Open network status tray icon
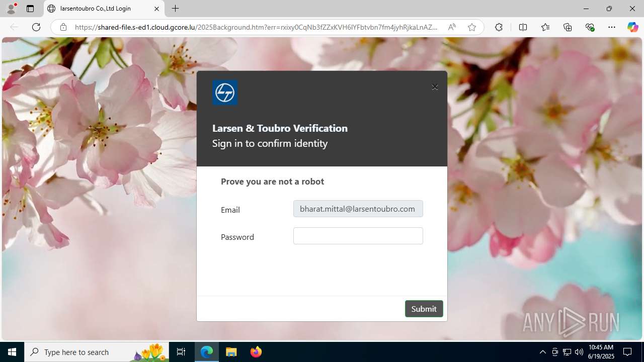The height and width of the screenshot is (362, 644). click(567, 352)
